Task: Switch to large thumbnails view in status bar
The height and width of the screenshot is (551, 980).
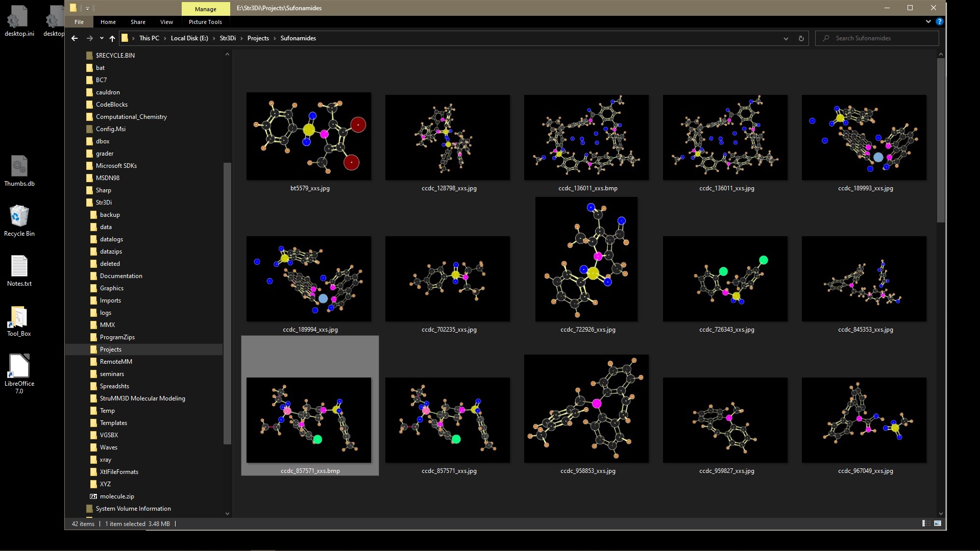Action: tap(938, 523)
